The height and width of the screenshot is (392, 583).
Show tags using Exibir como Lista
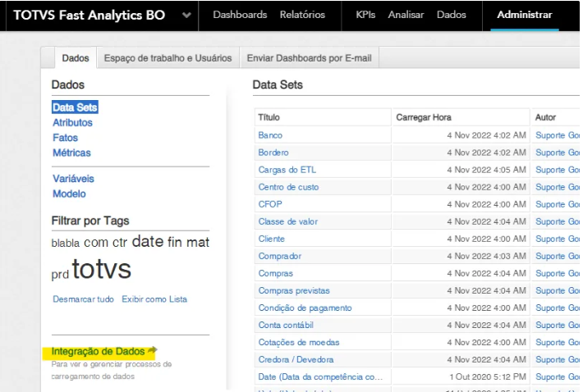coord(154,299)
